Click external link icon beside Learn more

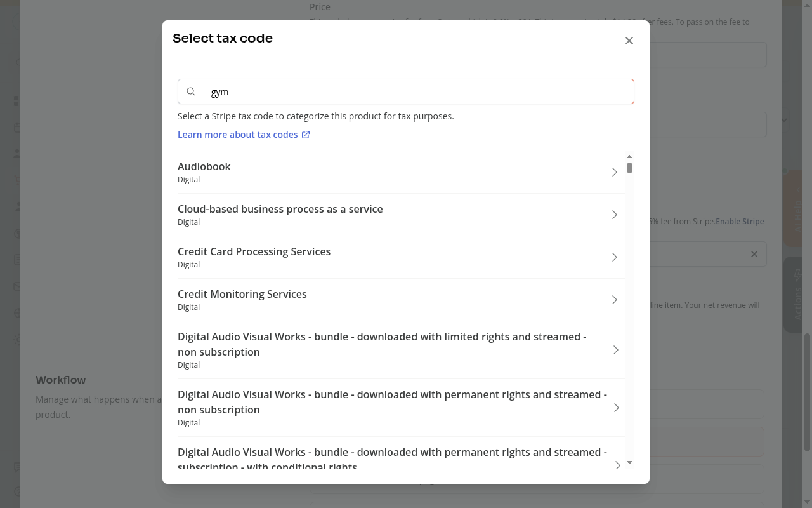coord(306,135)
